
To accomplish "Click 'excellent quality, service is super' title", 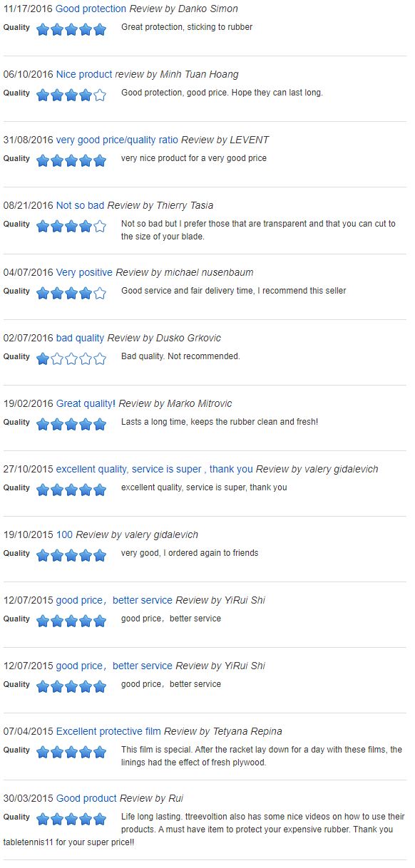I will (x=155, y=469).
